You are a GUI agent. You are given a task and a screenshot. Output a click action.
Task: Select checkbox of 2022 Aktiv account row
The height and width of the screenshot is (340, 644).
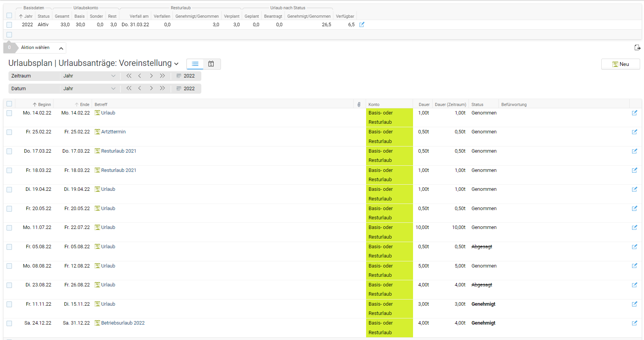(9, 25)
